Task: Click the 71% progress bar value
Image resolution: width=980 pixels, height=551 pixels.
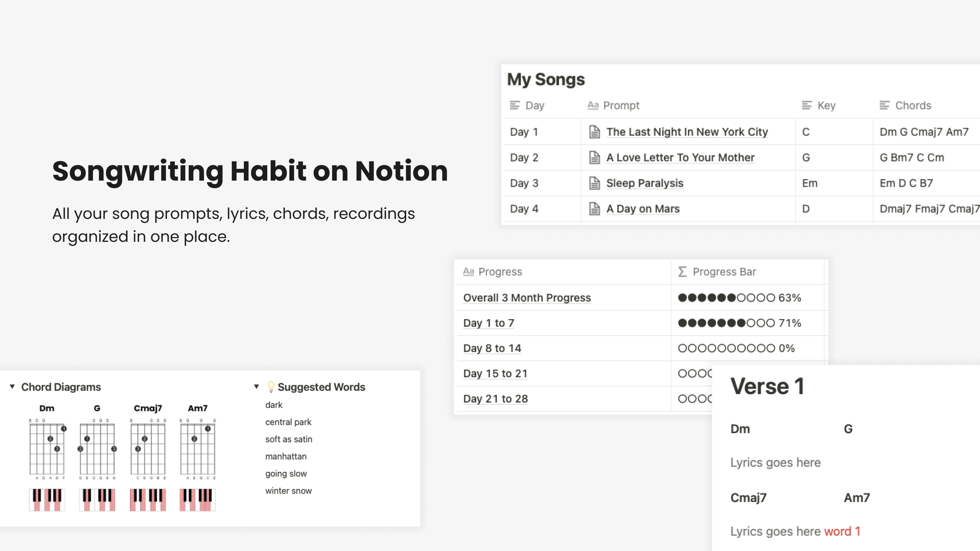Action: click(x=740, y=323)
